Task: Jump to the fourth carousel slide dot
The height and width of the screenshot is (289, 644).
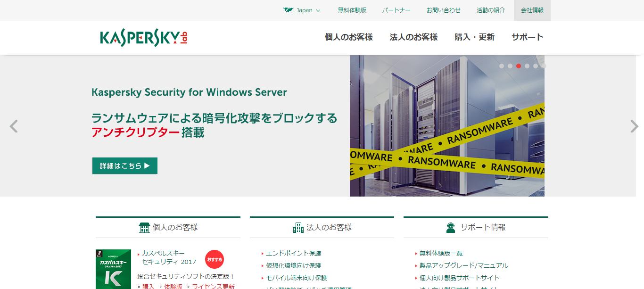Action: tap(527, 66)
